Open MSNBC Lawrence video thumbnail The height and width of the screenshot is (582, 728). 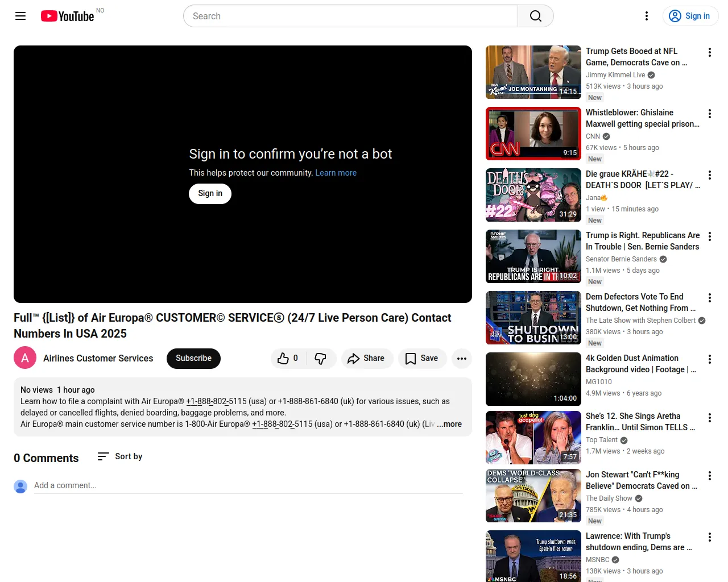coord(533,556)
